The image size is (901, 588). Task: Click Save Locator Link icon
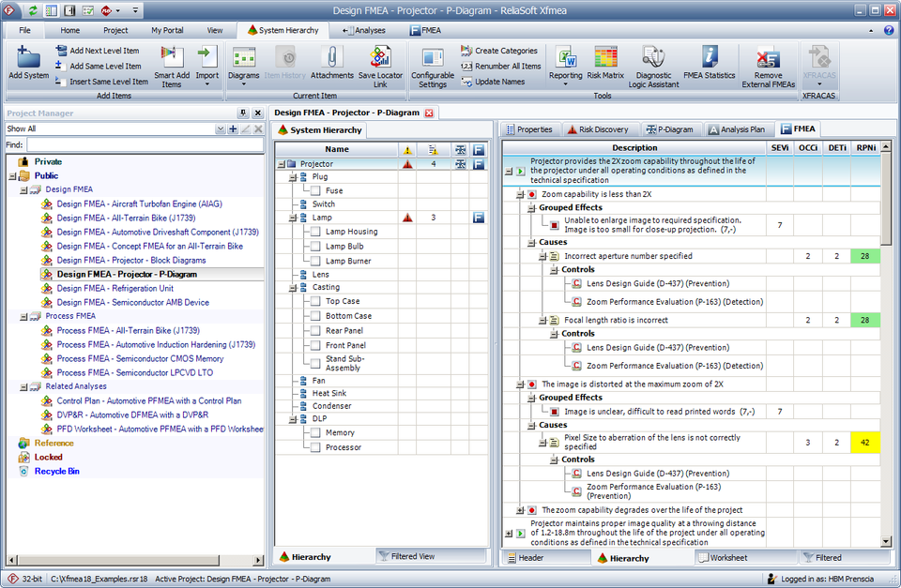click(380, 57)
